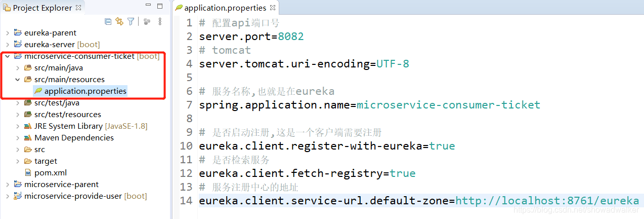The height and width of the screenshot is (219, 644).
Task: Select Maven Dependencies in the tree
Action: 74,138
